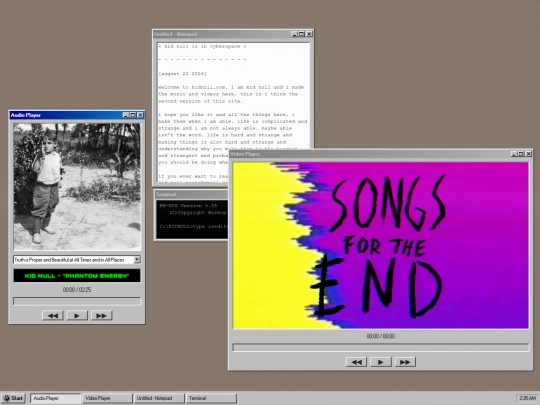
Task: Close the Audio Player window
Action: [140, 115]
